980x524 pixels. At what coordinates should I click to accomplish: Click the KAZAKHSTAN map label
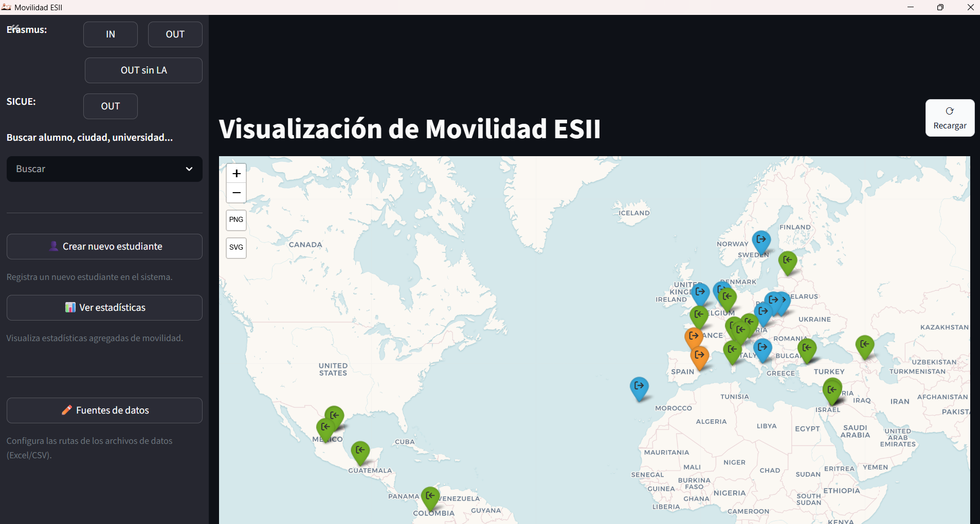(x=944, y=327)
